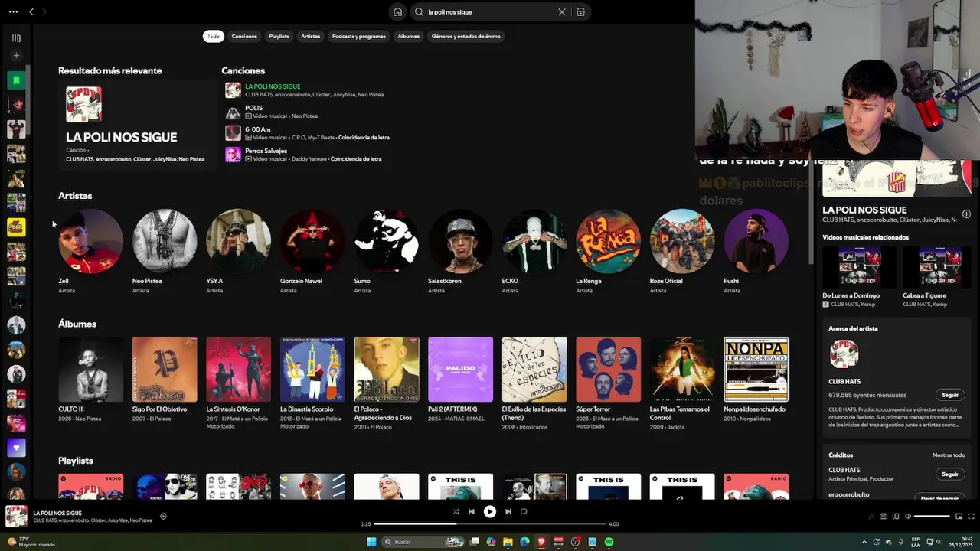Seek on the song progress bar
This screenshot has width=980, height=551.
pyautogui.click(x=490, y=524)
